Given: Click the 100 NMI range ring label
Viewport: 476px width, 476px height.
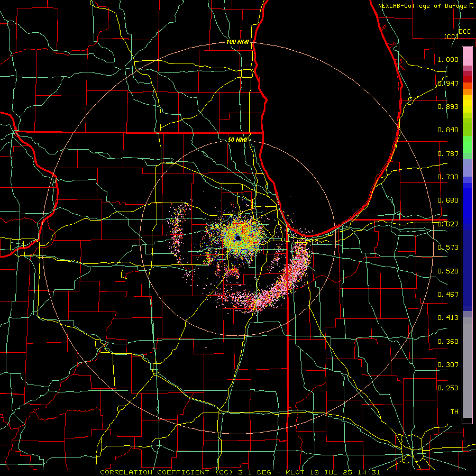Looking at the screenshot, I should pos(237,42).
